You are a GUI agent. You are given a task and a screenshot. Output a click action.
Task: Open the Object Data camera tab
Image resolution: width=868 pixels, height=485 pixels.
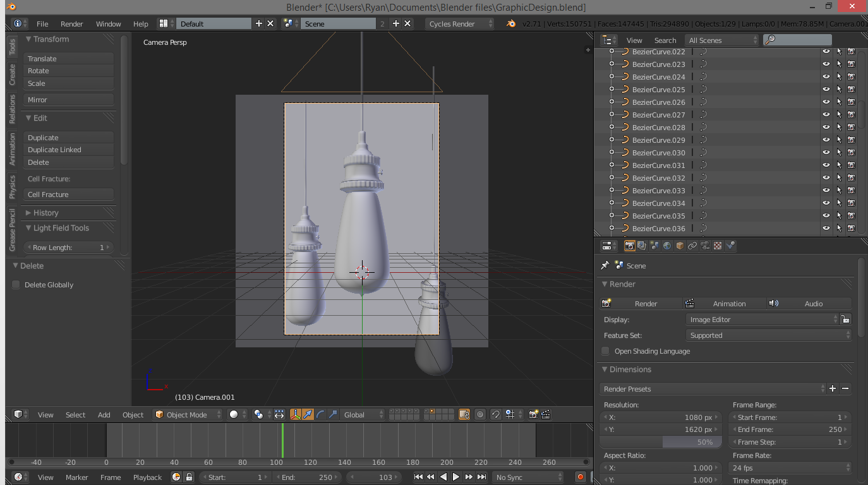[705, 246]
